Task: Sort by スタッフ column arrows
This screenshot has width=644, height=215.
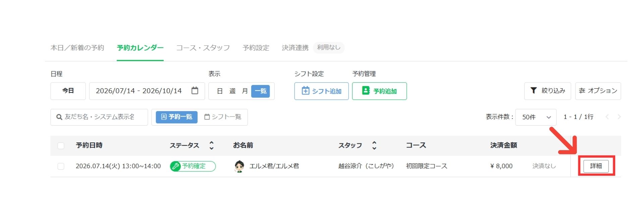Action: tap(374, 145)
